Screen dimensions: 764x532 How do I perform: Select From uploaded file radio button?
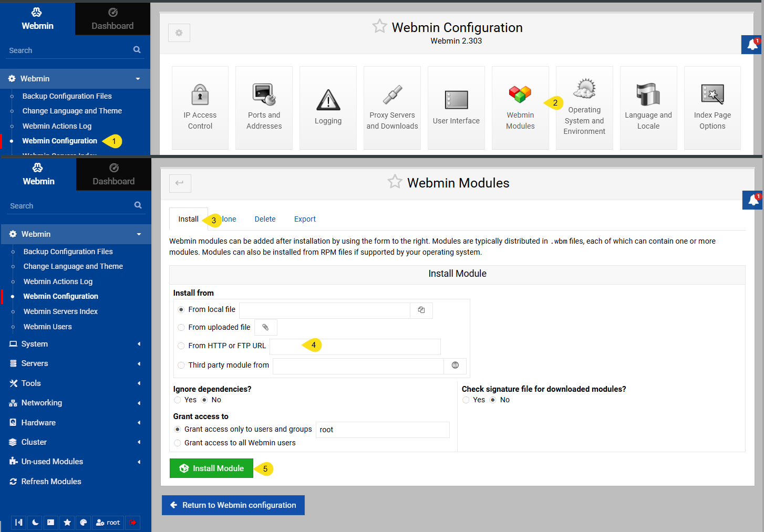181,328
